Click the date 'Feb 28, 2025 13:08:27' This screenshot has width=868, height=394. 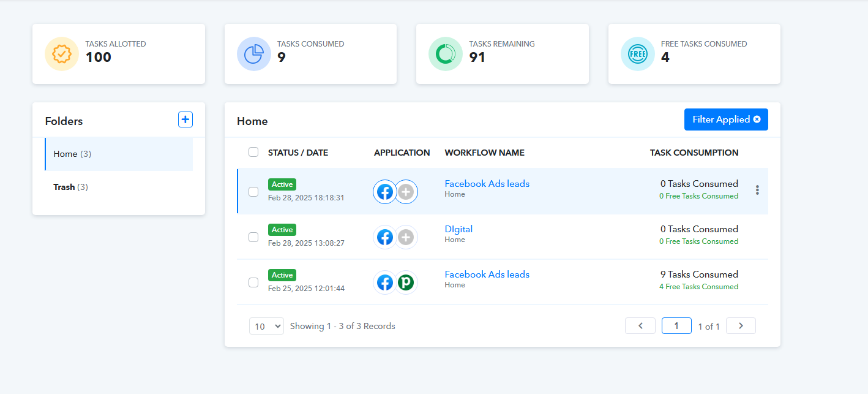306,243
